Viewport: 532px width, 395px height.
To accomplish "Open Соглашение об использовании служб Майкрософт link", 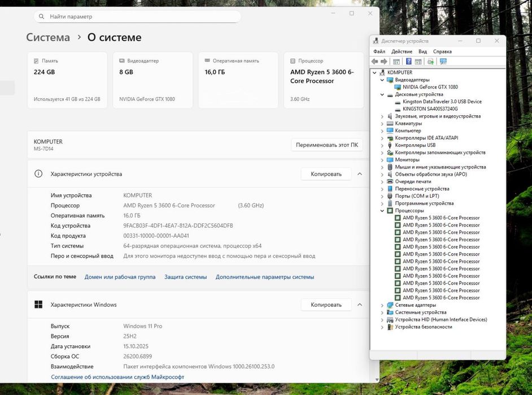I will click(117, 377).
